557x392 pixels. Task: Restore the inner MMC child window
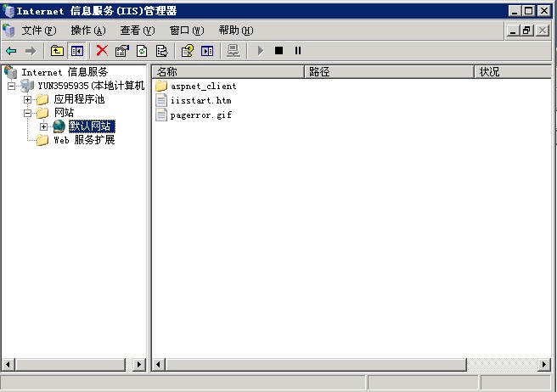coord(526,31)
